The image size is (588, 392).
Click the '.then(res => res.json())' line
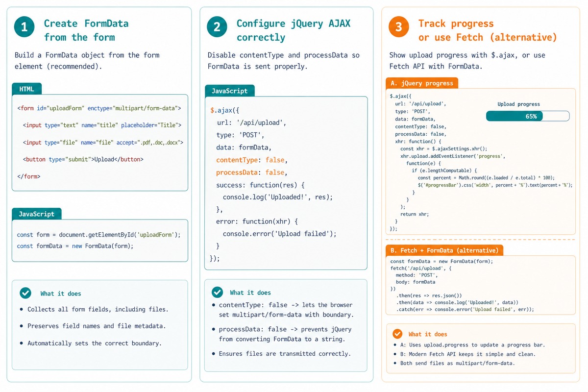[x=429, y=295]
